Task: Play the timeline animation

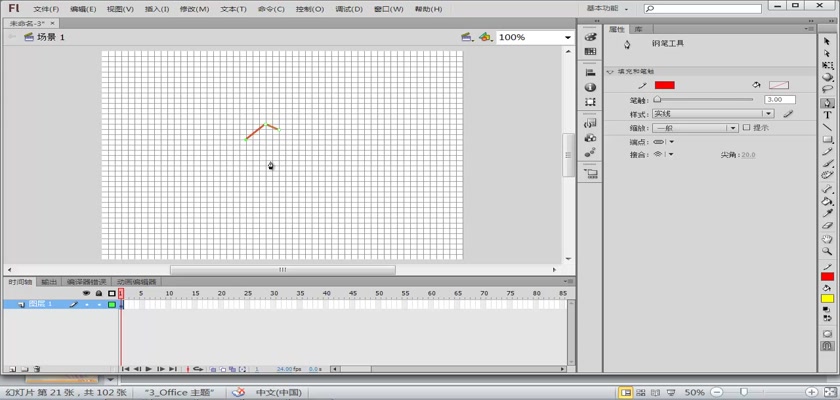Action: click(x=148, y=369)
